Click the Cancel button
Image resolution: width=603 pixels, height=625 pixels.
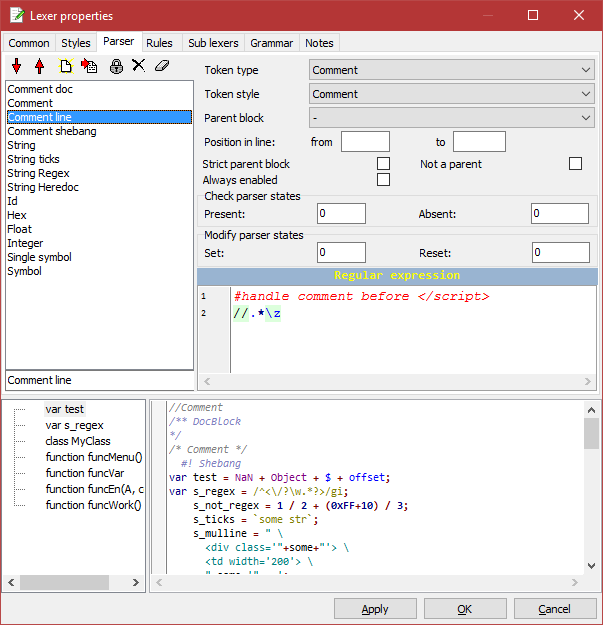click(554, 609)
